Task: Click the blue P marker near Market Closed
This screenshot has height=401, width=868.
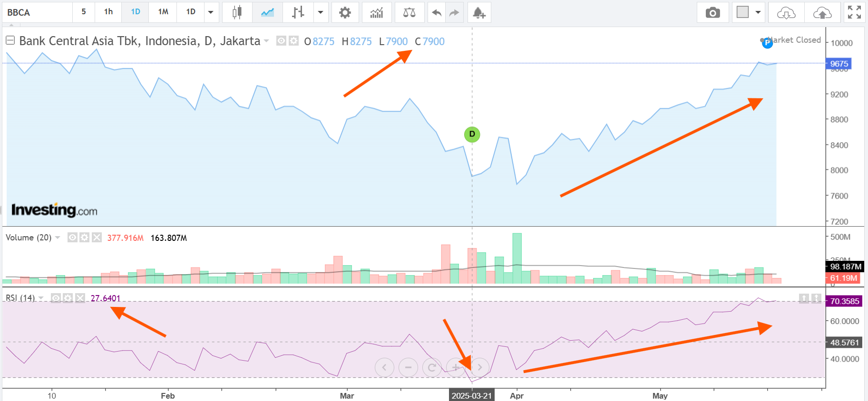Action: click(x=767, y=43)
